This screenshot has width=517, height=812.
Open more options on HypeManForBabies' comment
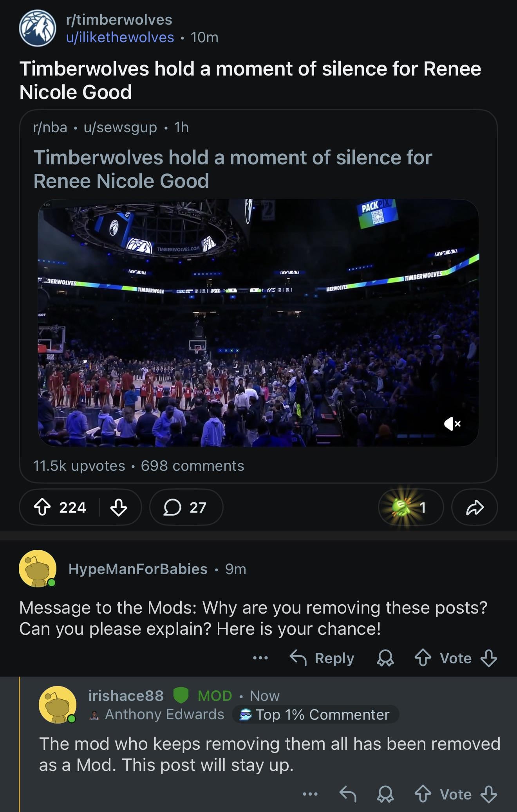point(260,658)
